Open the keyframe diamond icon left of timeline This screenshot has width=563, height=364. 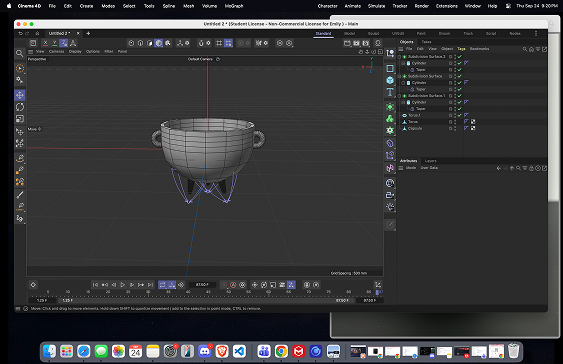(x=33, y=285)
